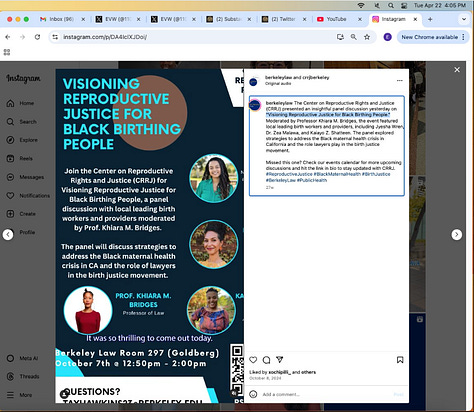This screenshot has height=412, width=474.
Task: Click Create in Instagram sidebar
Action: coord(21,214)
